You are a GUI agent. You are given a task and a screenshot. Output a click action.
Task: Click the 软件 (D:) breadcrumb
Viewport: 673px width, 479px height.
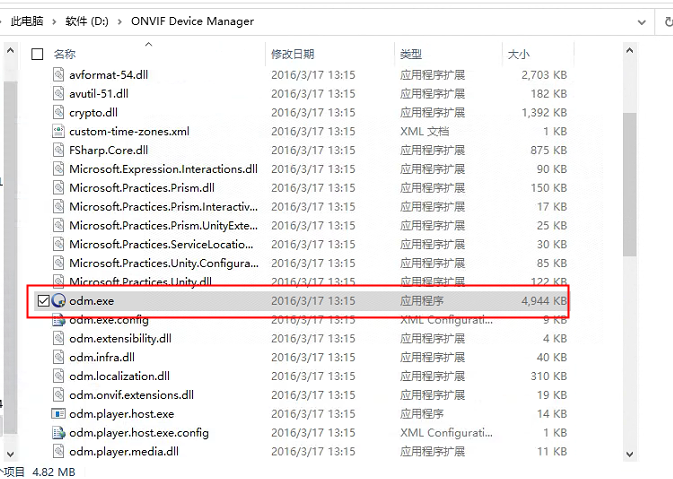[x=87, y=21]
